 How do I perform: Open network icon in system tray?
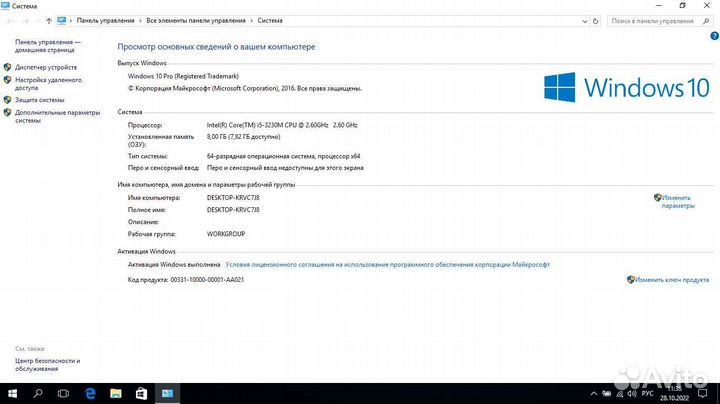tap(619, 393)
